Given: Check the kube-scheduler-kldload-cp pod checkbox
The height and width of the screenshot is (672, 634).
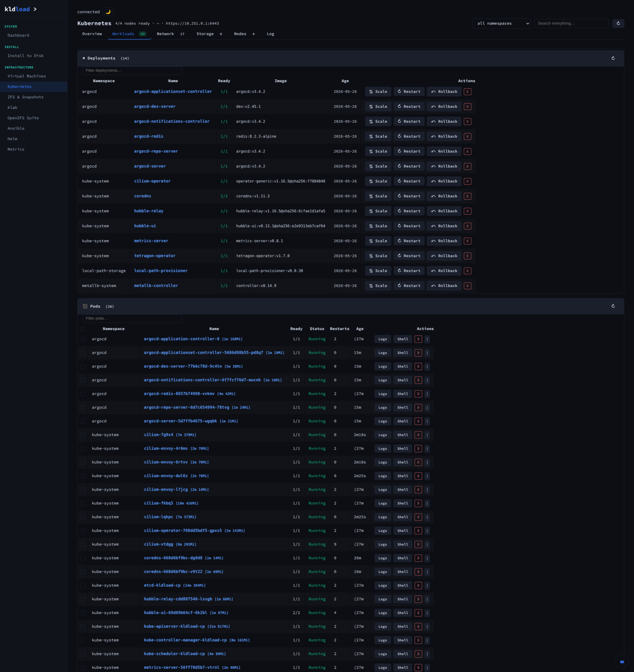Looking at the screenshot, I should point(83,654).
